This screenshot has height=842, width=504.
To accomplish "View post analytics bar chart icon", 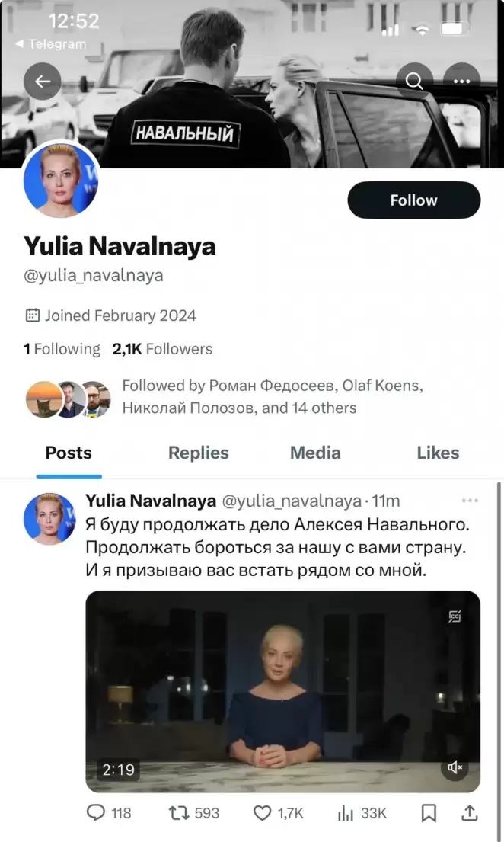I will 346,813.
